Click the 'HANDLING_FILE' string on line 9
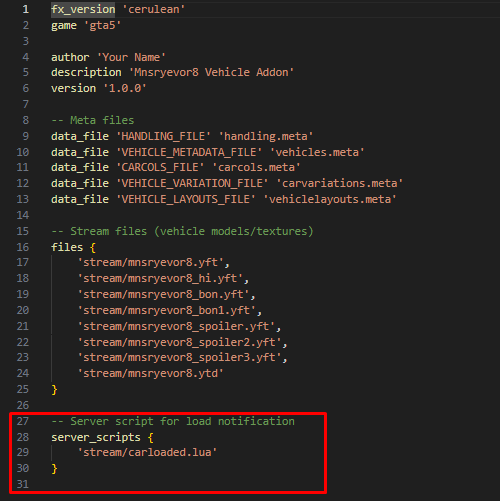This screenshot has height=501, width=500. [163, 136]
